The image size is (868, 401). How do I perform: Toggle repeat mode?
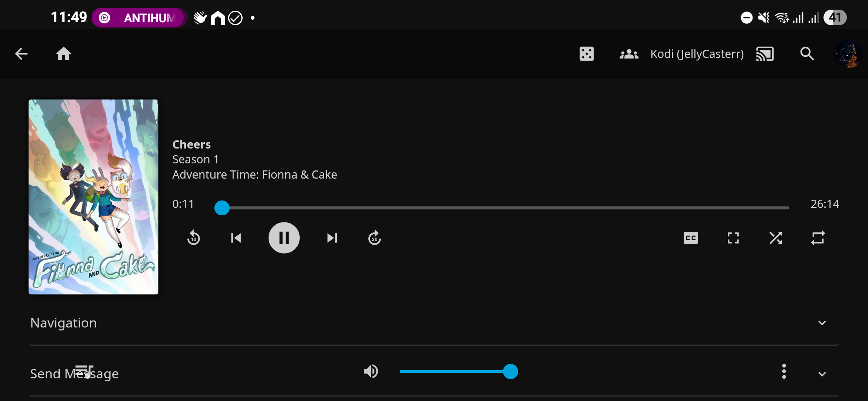tap(818, 238)
